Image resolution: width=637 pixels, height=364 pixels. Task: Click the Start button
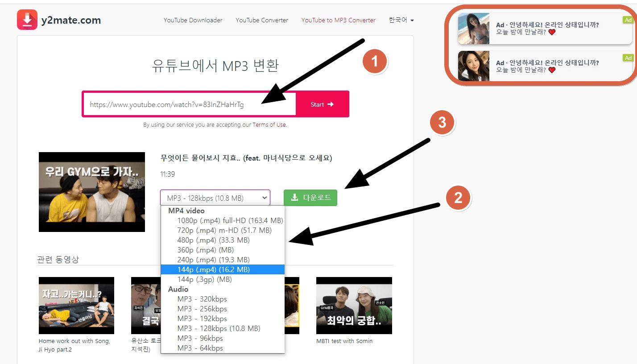pos(322,104)
